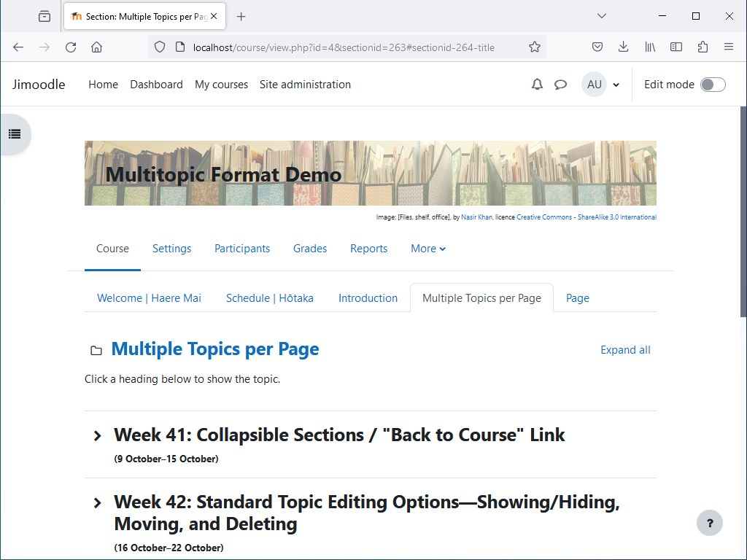Expand the Week 41 section chevron

pyautogui.click(x=97, y=435)
